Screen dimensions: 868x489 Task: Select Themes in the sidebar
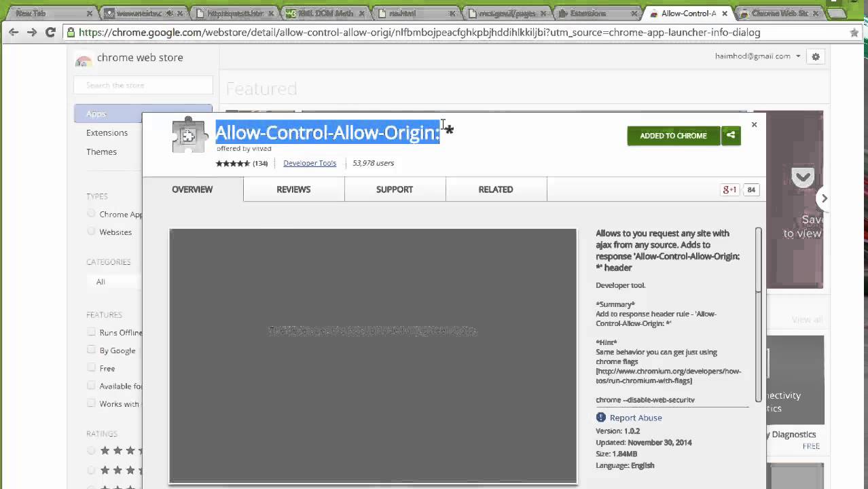(x=101, y=151)
